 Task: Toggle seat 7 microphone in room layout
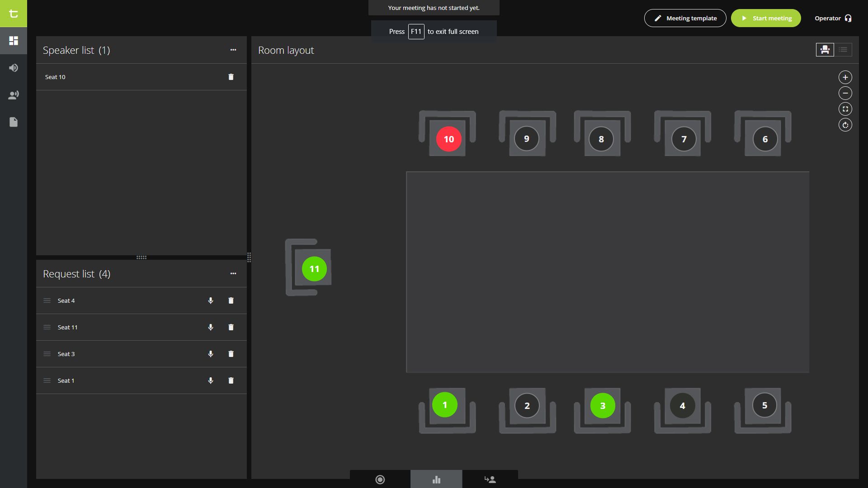pos(684,139)
